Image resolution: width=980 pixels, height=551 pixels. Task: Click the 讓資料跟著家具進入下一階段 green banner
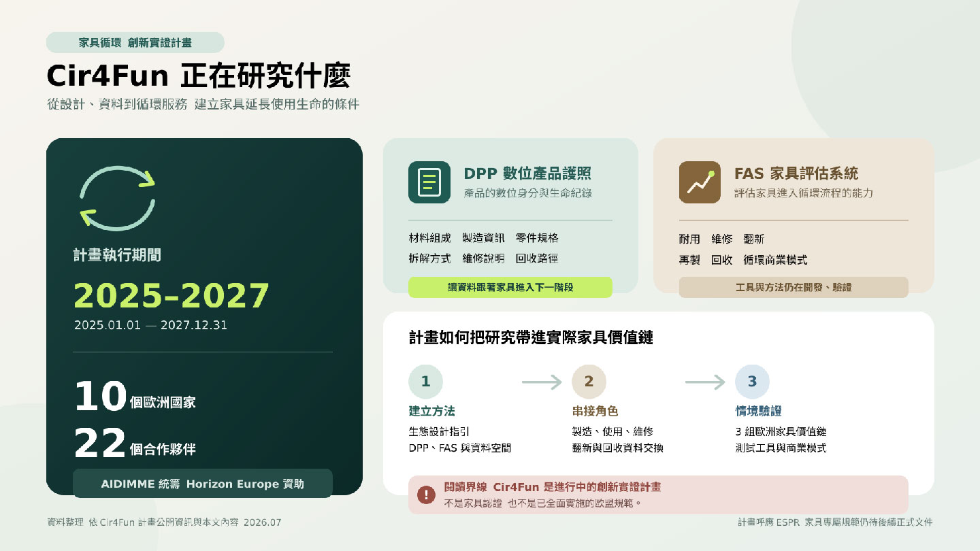[510, 287]
